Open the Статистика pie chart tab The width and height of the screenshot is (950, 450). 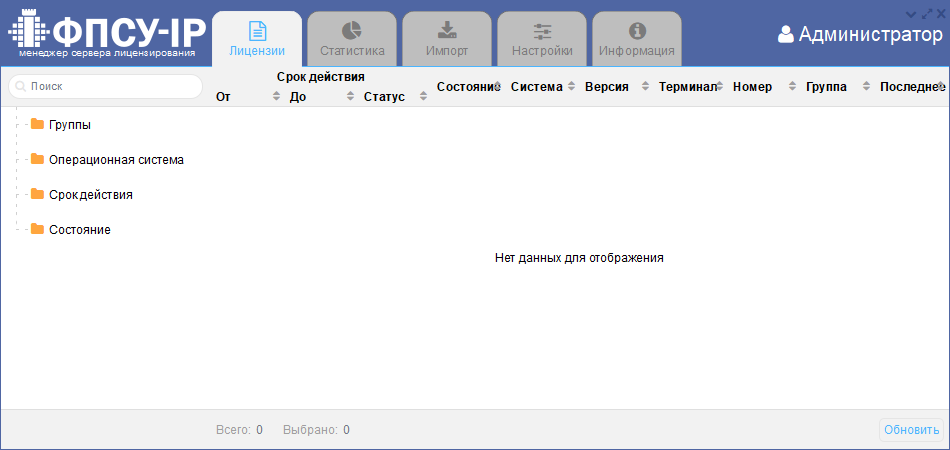[352, 40]
